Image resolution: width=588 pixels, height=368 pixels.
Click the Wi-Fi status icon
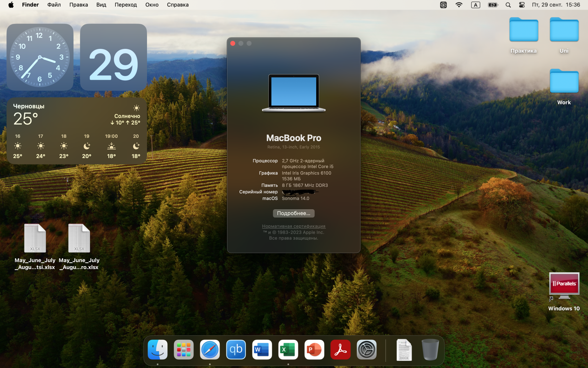[459, 5]
